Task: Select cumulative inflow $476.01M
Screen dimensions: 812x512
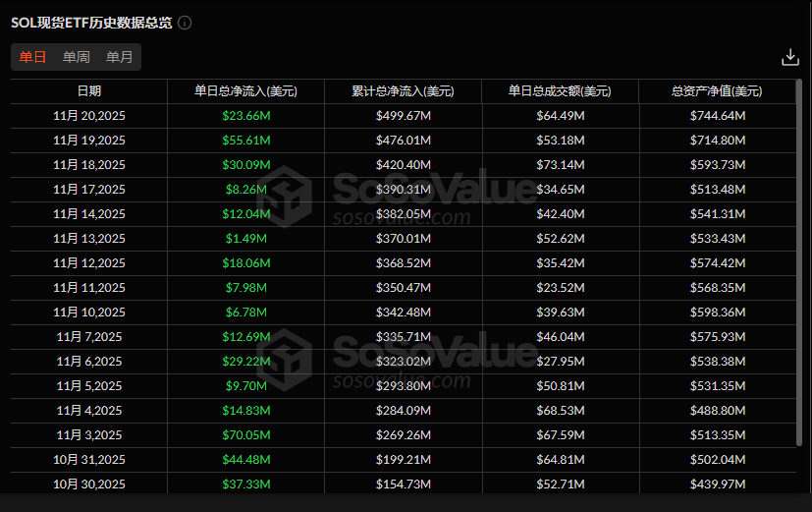Action: point(403,141)
